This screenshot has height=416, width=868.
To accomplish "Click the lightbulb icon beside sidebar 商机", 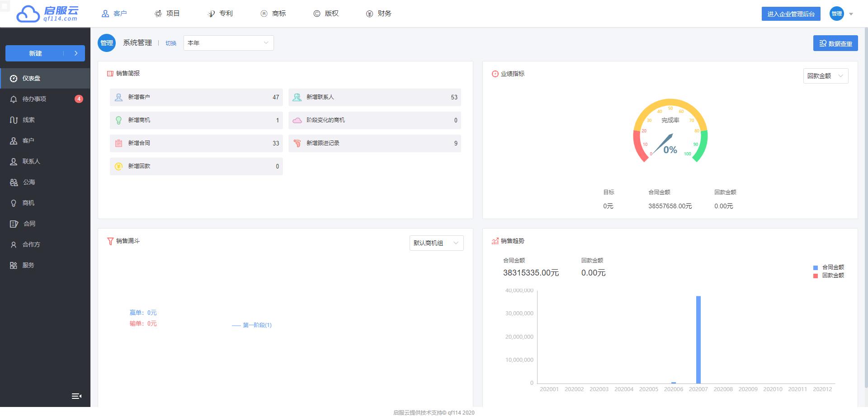I will click(14, 203).
